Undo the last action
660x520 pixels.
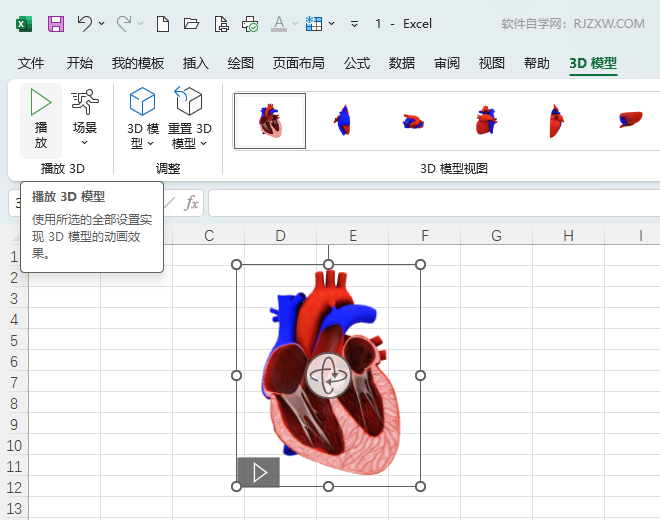click(85, 24)
